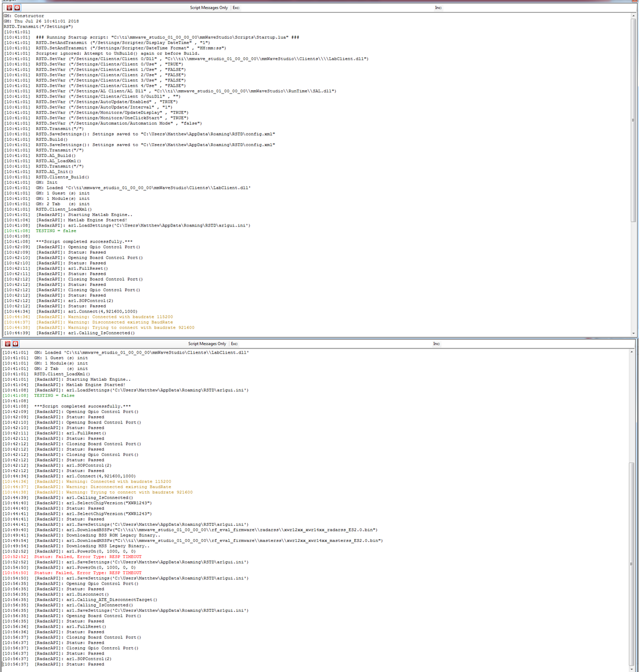Select the 'ar1.DownloadBSSFw' log line

[x=190, y=530]
